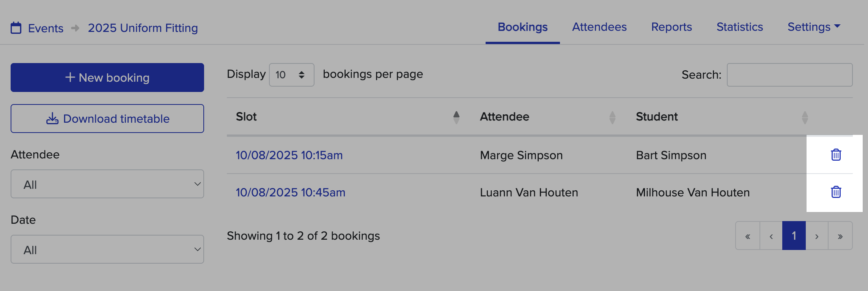Open the Attendee filter dropdown
The image size is (868, 291).
tap(107, 184)
